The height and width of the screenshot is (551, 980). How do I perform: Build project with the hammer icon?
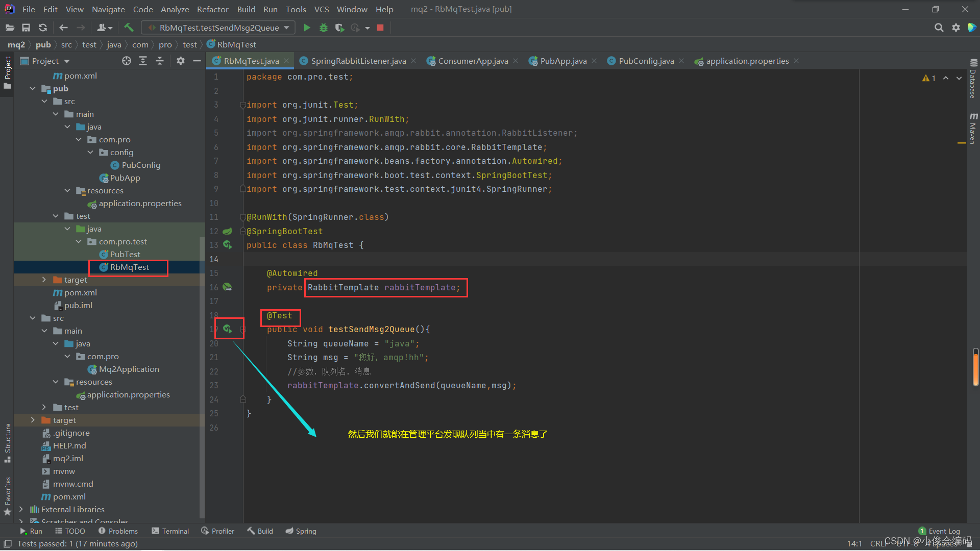(x=129, y=28)
